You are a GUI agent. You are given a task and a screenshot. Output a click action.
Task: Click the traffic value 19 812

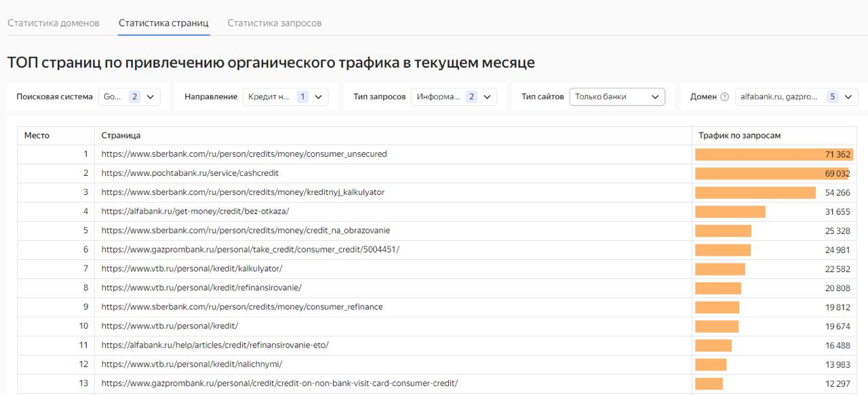[837, 307]
